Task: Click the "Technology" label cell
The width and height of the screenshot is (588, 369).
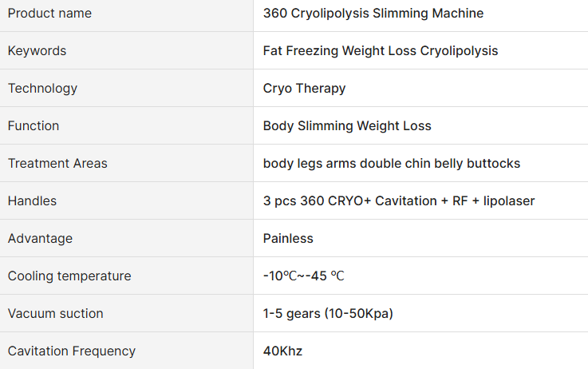Action: coord(42,89)
